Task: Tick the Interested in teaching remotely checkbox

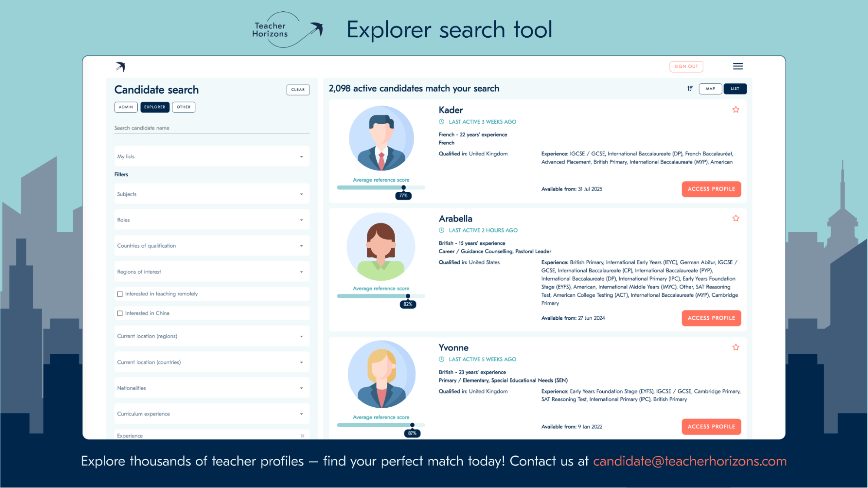Action: coord(120,294)
